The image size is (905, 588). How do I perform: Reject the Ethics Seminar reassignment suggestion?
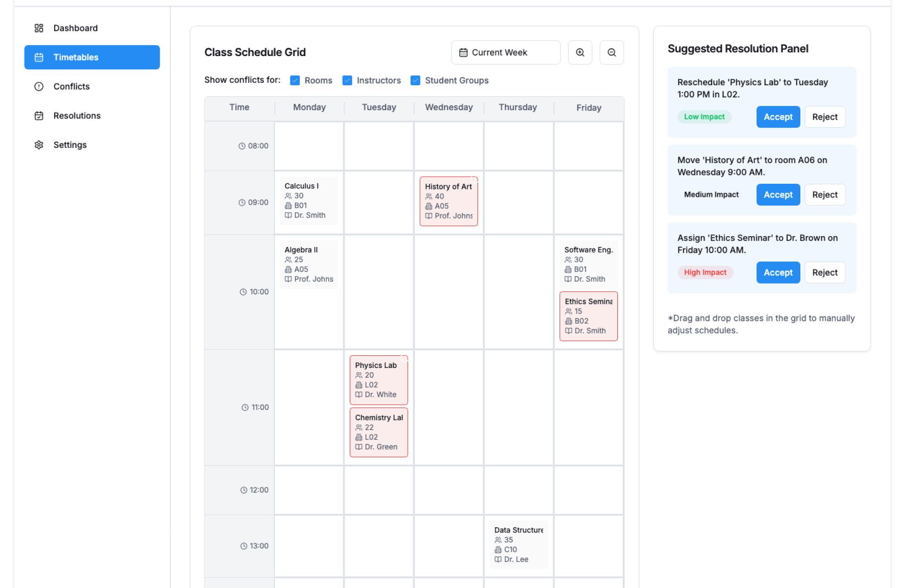pos(824,273)
